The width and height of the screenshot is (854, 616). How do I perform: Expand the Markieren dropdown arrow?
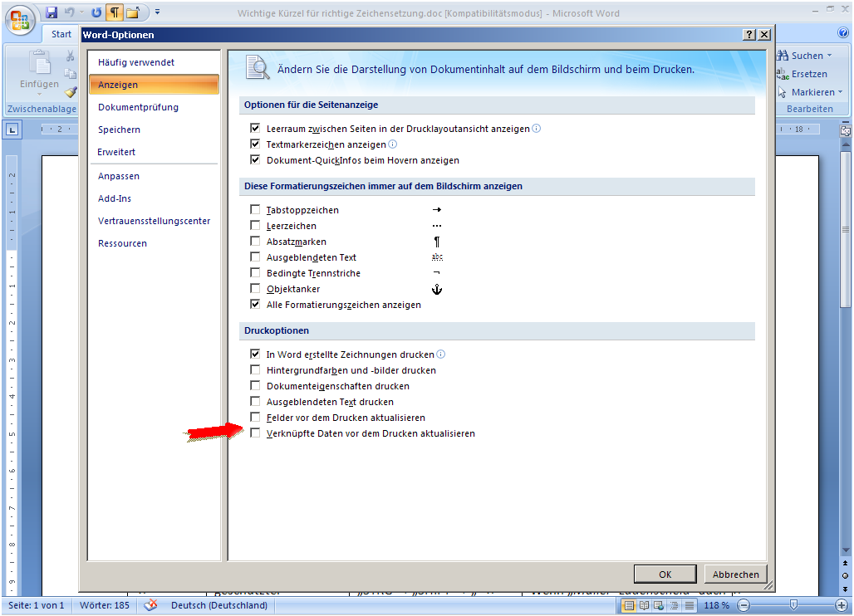click(x=840, y=92)
